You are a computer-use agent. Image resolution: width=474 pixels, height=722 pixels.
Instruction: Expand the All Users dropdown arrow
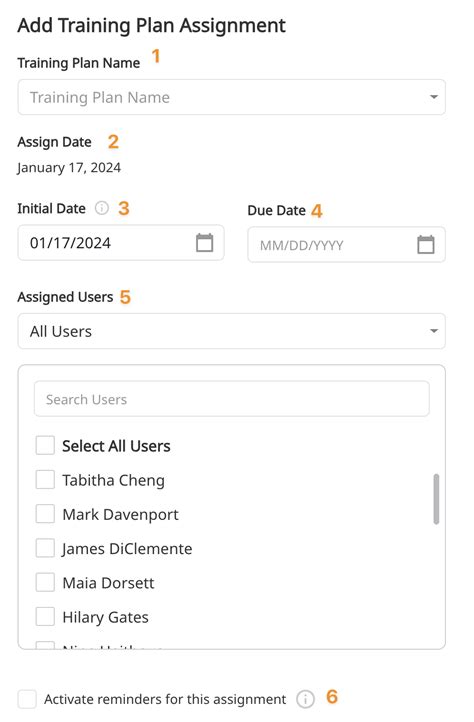pyautogui.click(x=433, y=331)
